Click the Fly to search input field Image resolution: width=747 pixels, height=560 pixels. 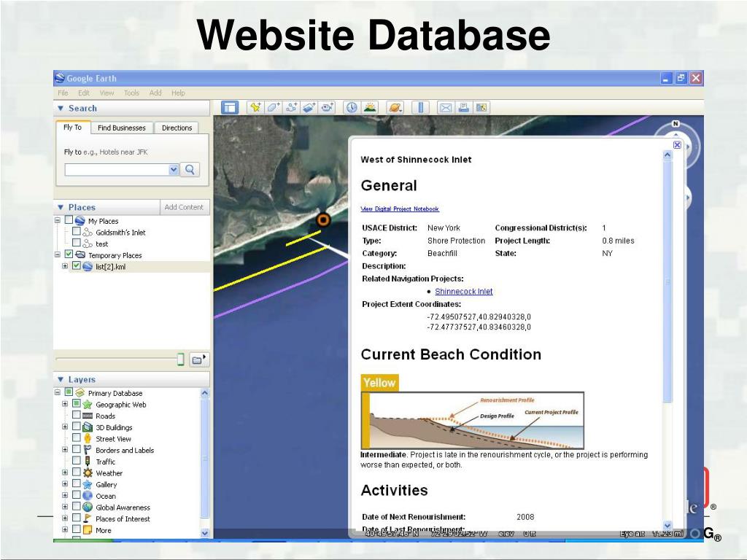click(117, 169)
